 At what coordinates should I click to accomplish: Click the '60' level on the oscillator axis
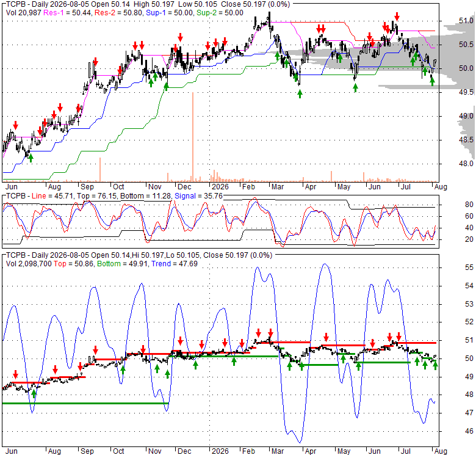point(469,216)
